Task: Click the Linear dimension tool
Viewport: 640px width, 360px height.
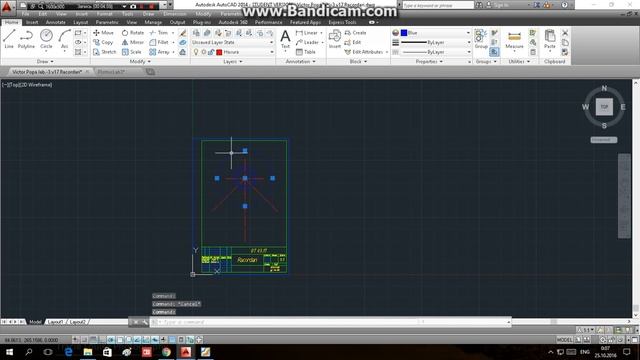Action: pos(307,33)
